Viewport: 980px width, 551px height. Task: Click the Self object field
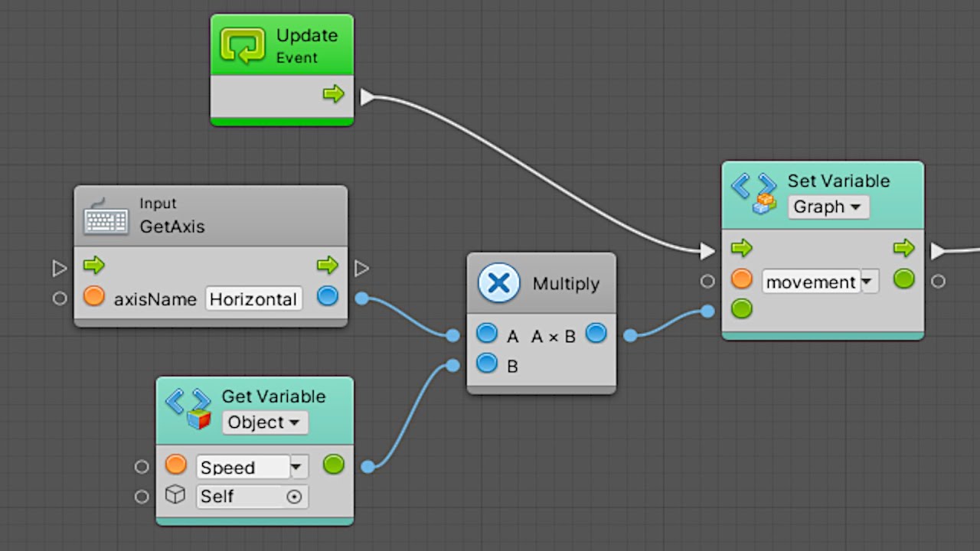point(252,496)
